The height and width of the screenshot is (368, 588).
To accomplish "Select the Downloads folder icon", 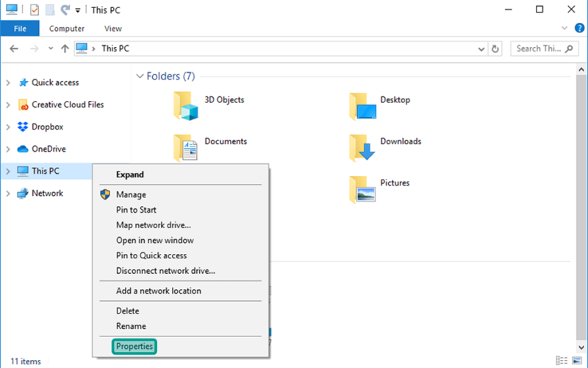I will 362,148.
